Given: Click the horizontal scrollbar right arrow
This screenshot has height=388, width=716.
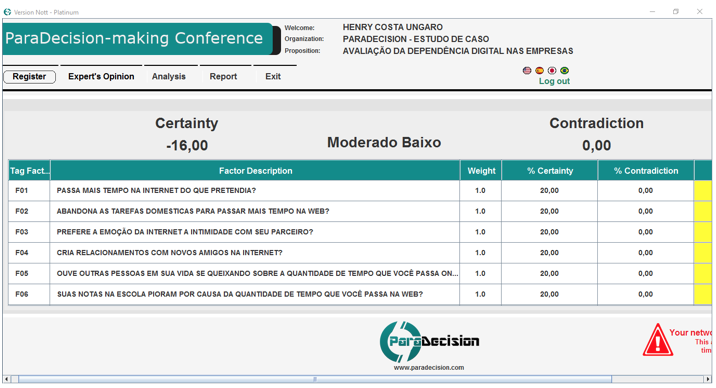Looking at the screenshot, I should pos(708,379).
